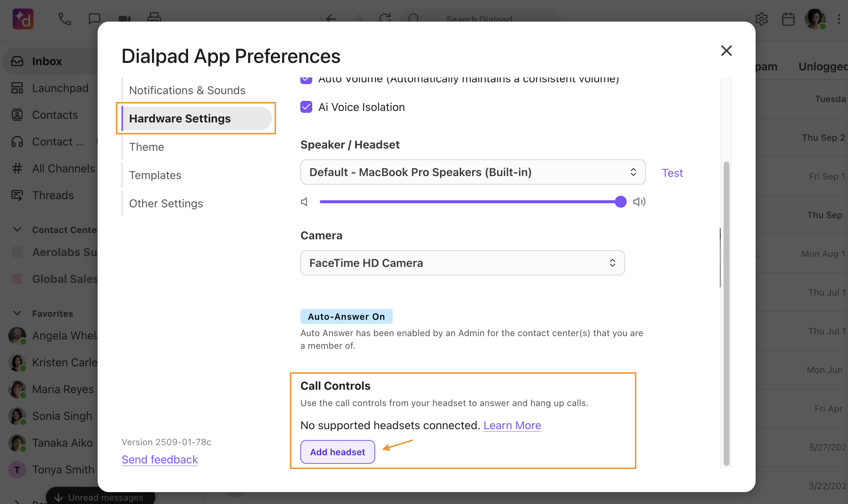Open the fax printer icon
This screenshot has width=848, height=504.
pyautogui.click(x=154, y=17)
